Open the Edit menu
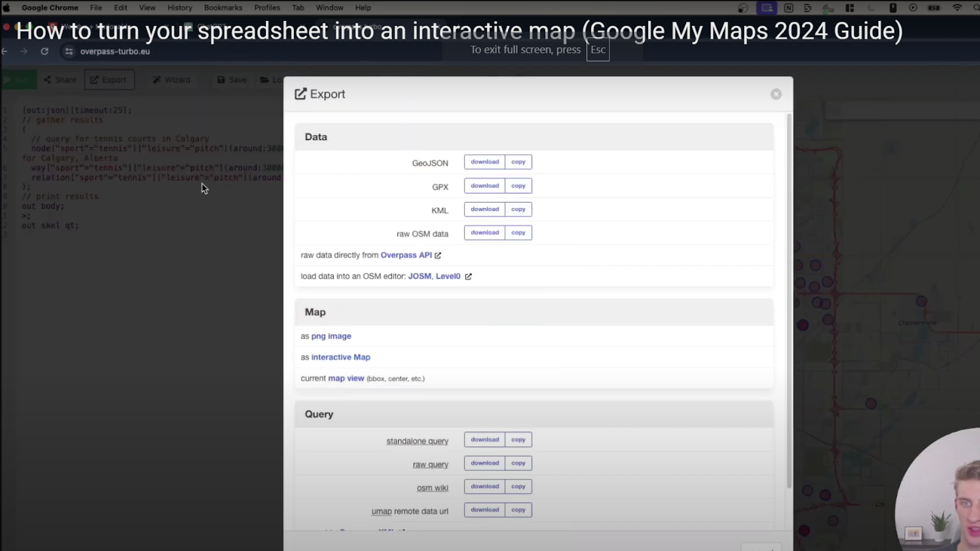The height and width of the screenshot is (551, 980). click(121, 7)
